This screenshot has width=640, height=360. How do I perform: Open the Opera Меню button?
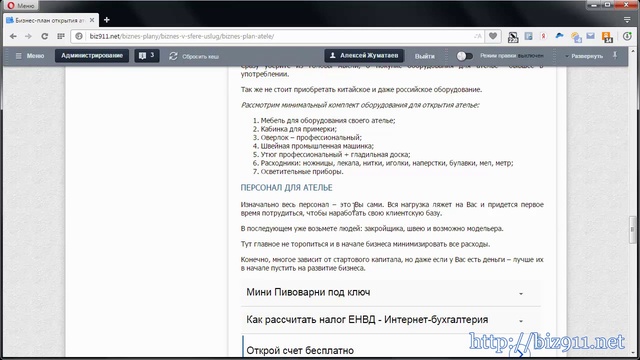pos(20,6)
